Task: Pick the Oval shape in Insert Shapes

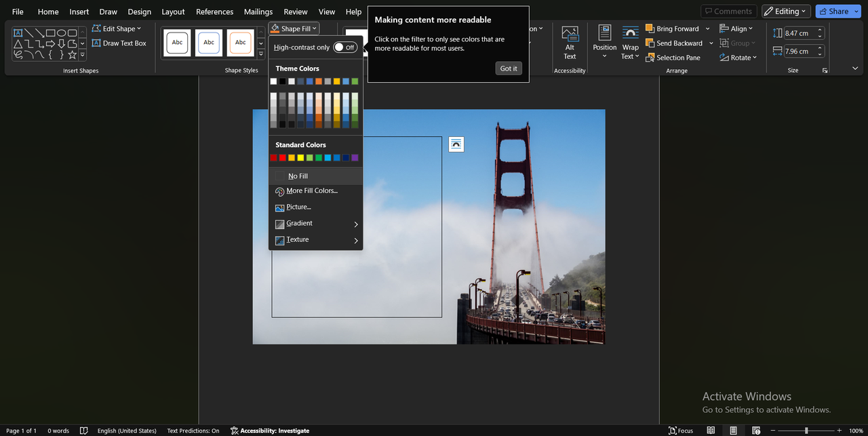Action: point(62,33)
